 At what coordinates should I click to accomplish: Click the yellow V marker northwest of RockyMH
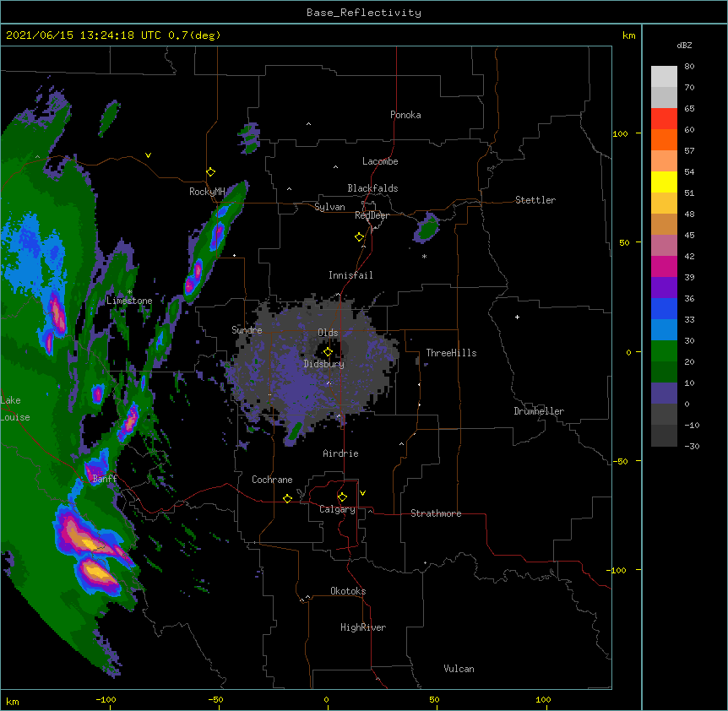click(148, 155)
